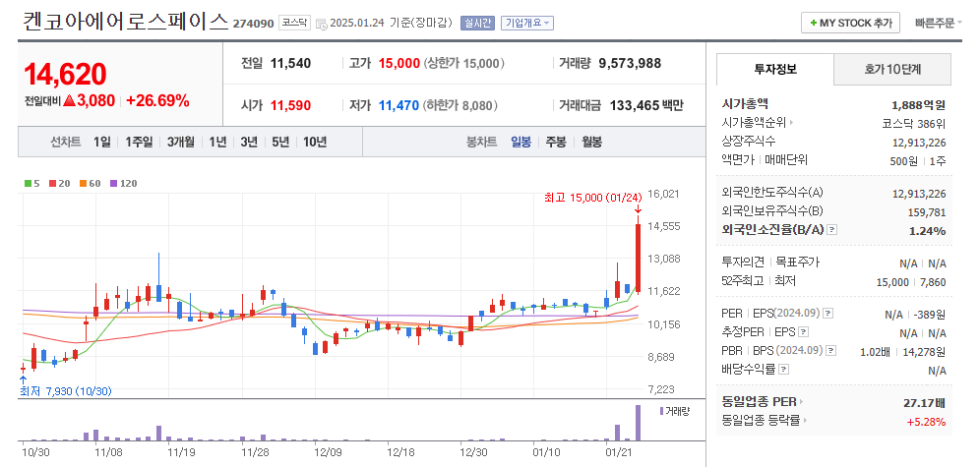Click the stock code 274090

point(253,24)
